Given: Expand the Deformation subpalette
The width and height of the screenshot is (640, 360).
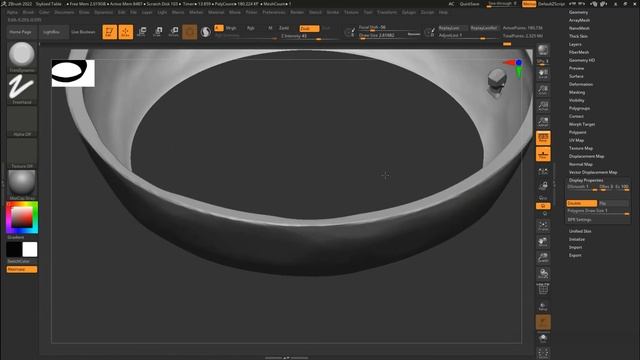Looking at the screenshot, I should click(581, 84).
